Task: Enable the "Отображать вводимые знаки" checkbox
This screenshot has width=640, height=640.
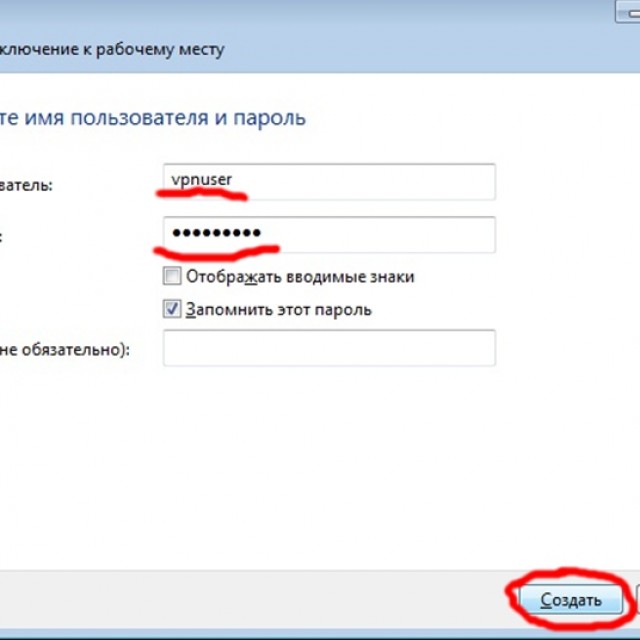Action: tap(172, 276)
